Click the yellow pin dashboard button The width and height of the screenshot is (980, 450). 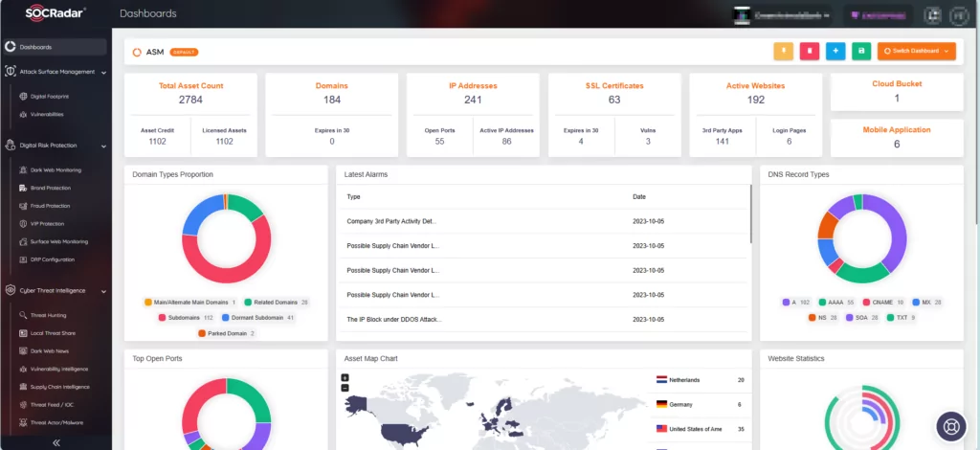783,52
